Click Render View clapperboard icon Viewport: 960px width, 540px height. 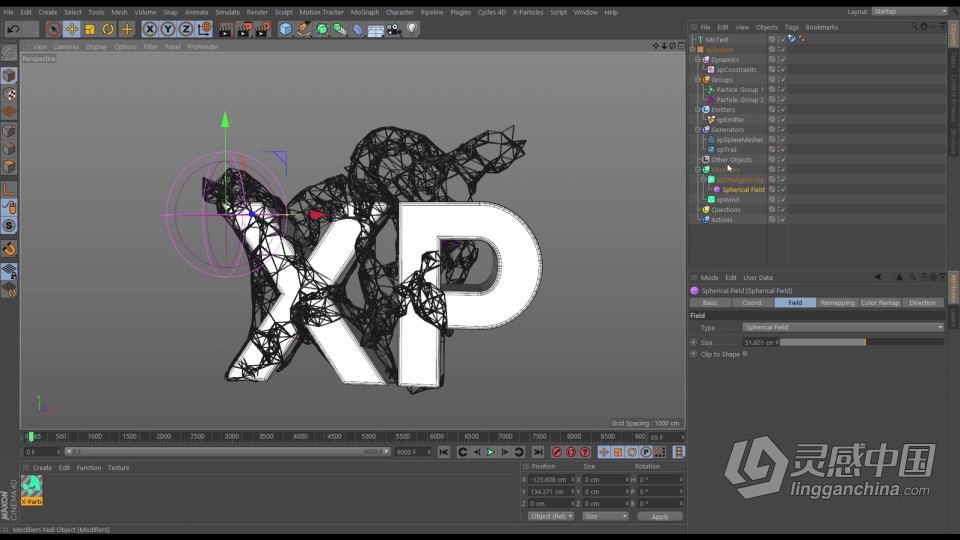225,29
